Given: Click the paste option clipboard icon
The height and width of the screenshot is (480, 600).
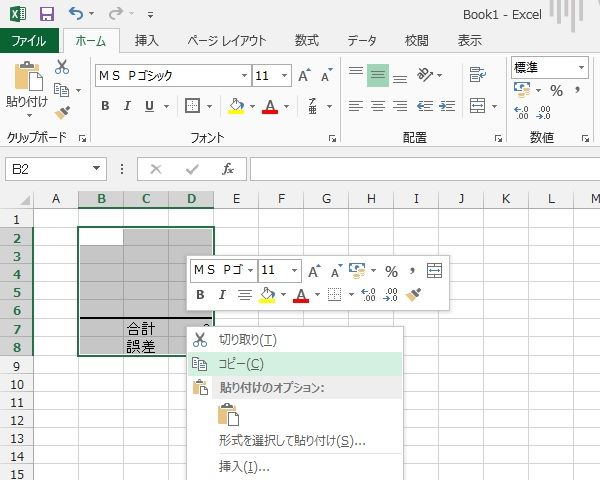Looking at the screenshot, I should tap(229, 415).
